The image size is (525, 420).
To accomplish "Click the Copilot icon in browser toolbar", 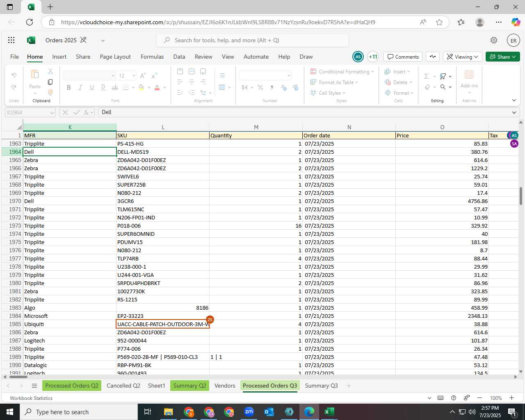I will coord(516,22).
